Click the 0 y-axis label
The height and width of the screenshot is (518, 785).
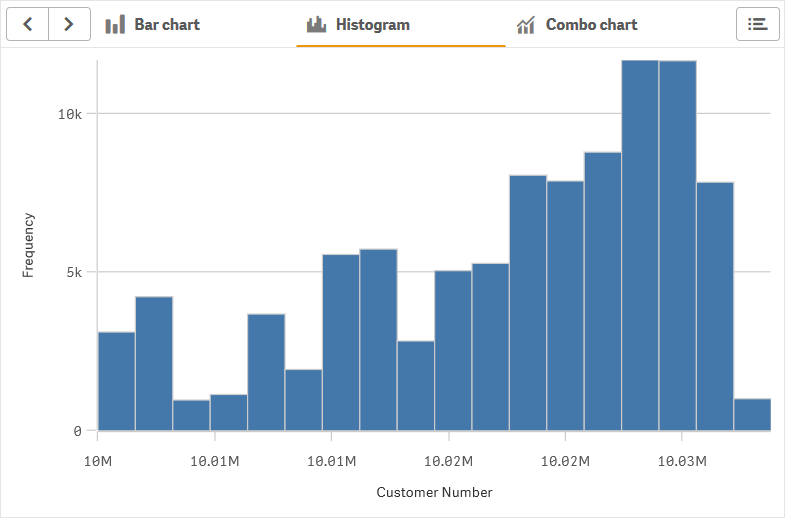(x=78, y=431)
